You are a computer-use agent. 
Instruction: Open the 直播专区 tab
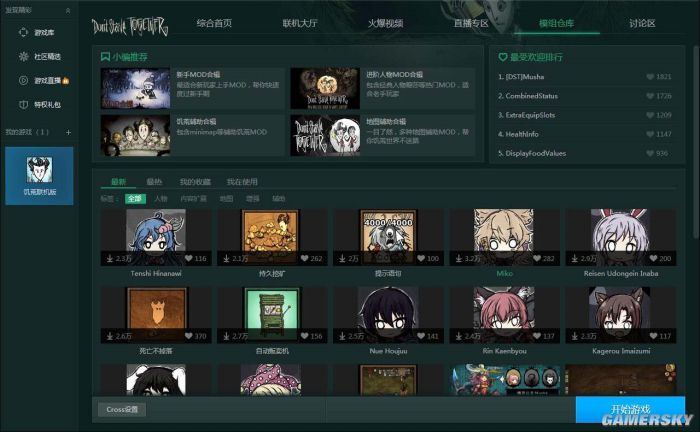coord(471,23)
